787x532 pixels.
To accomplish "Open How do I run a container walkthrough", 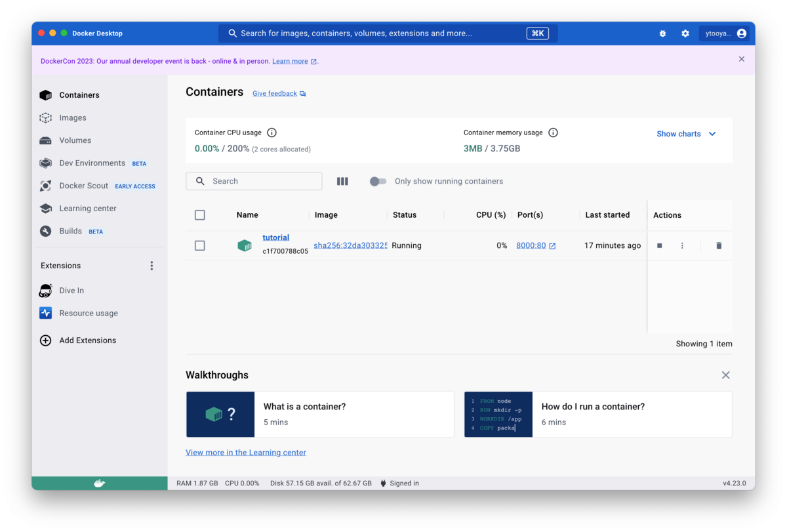I will pyautogui.click(x=598, y=415).
